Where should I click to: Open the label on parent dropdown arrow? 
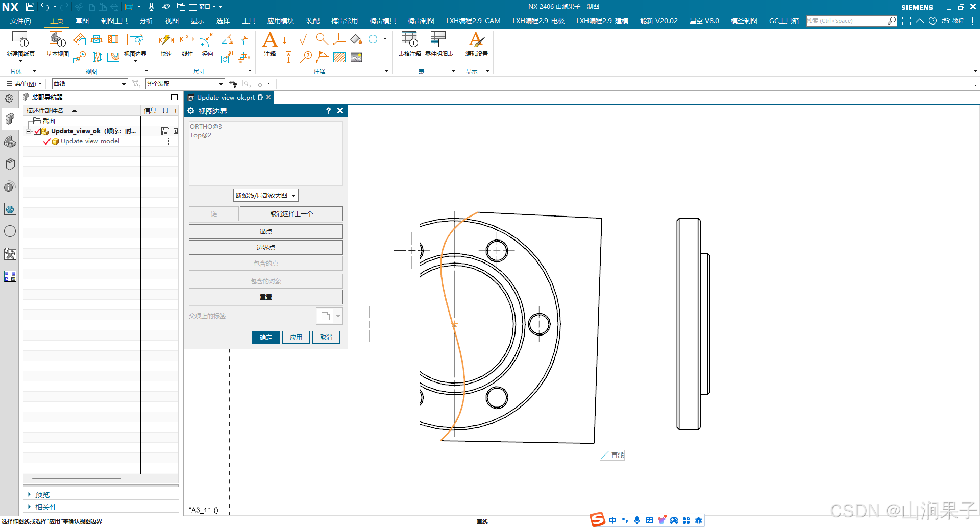point(338,316)
